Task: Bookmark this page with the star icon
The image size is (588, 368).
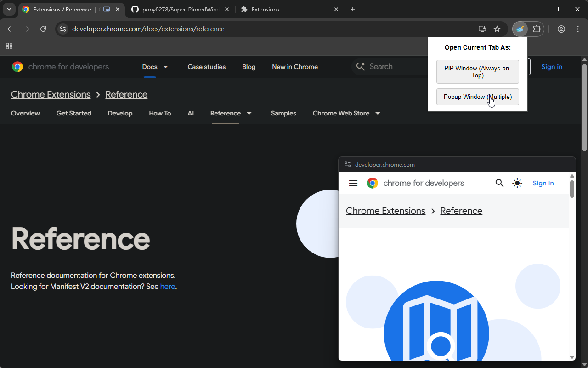Action: pos(497,29)
